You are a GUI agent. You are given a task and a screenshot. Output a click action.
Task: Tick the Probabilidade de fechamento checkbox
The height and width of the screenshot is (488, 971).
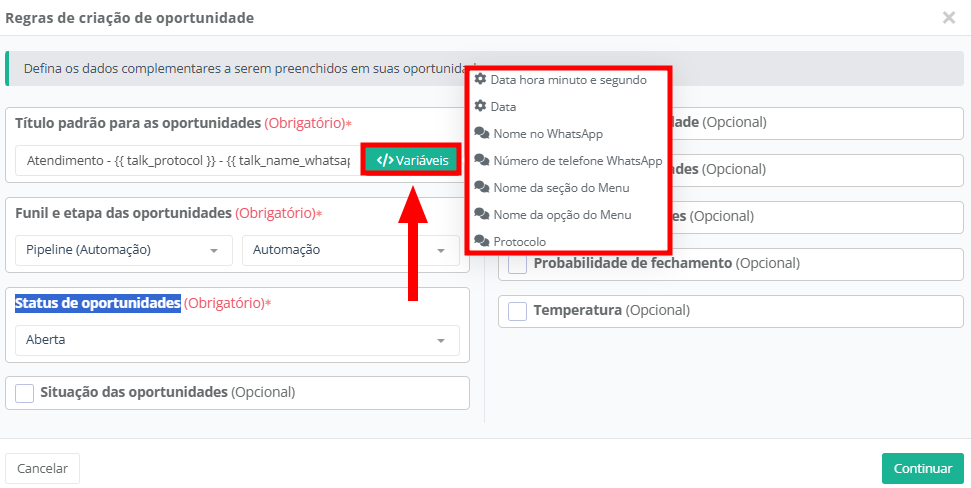coord(518,264)
